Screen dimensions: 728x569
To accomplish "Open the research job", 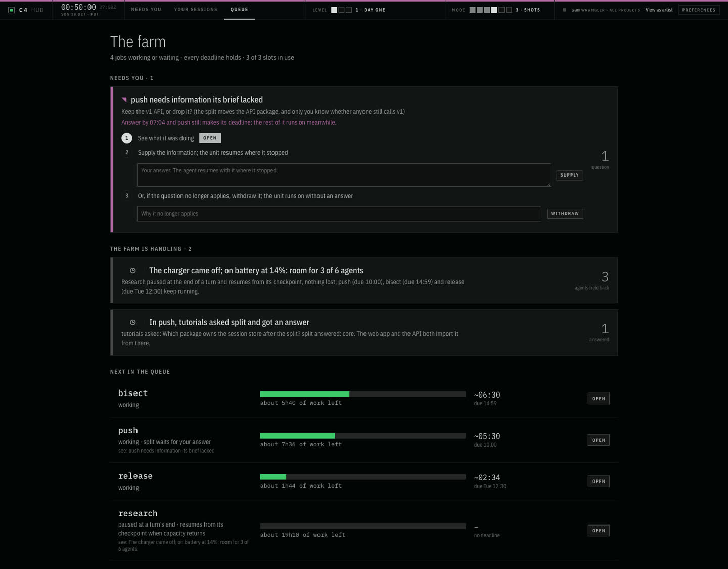I will [599, 531].
